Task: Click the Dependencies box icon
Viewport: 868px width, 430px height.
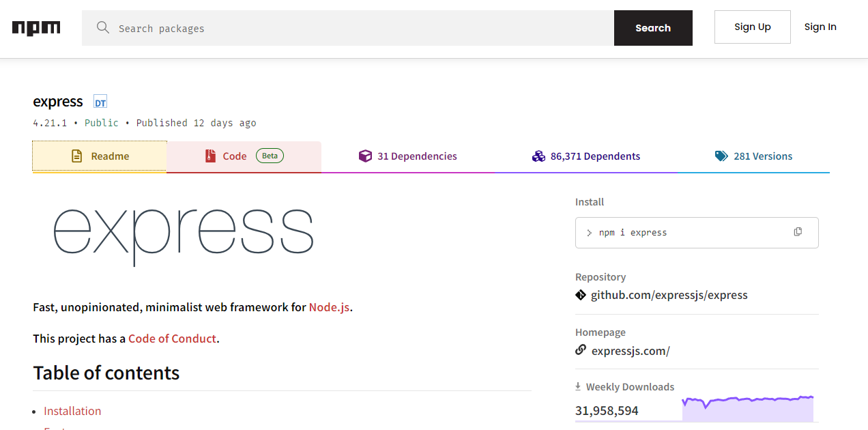Action: click(365, 156)
